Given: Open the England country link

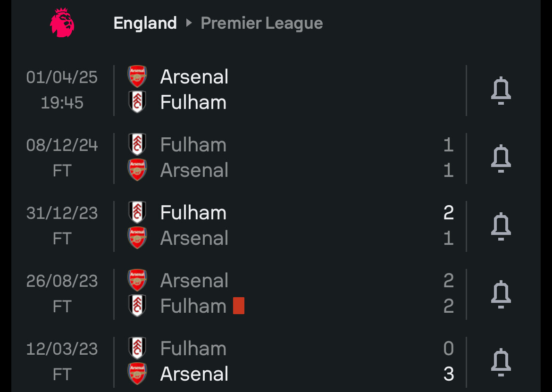Looking at the screenshot, I should coord(145,23).
